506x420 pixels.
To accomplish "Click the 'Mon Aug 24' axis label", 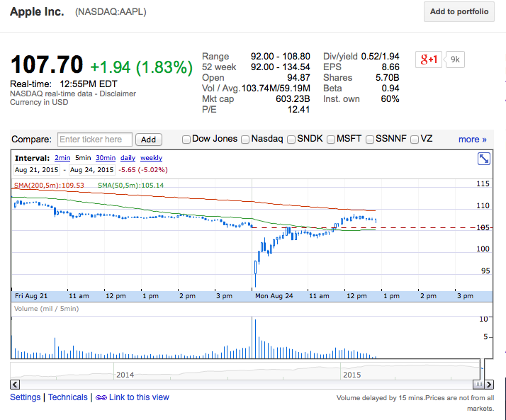I will coord(274,296).
